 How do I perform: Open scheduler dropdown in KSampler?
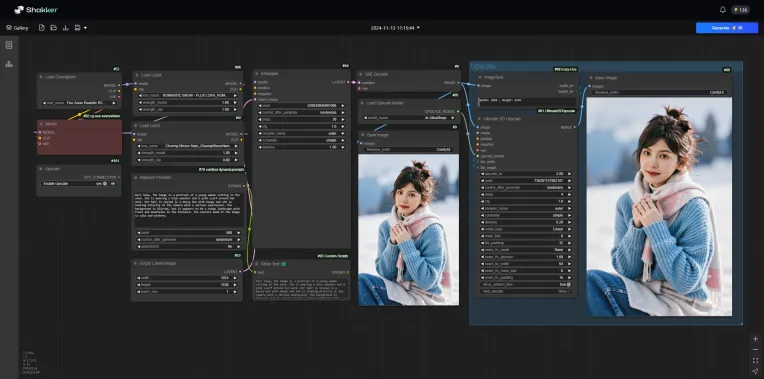click(302, 140)
